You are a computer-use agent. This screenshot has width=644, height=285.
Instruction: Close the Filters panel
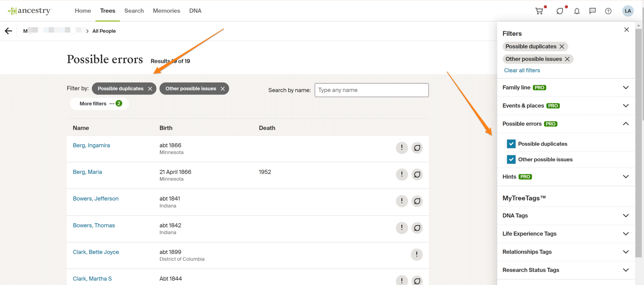[626, 30]
